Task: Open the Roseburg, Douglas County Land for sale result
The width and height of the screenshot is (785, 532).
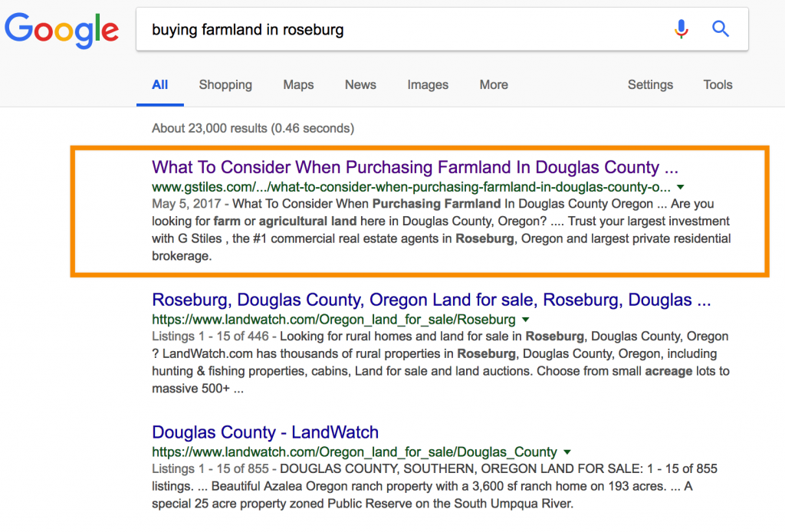Action: point(432,300)
